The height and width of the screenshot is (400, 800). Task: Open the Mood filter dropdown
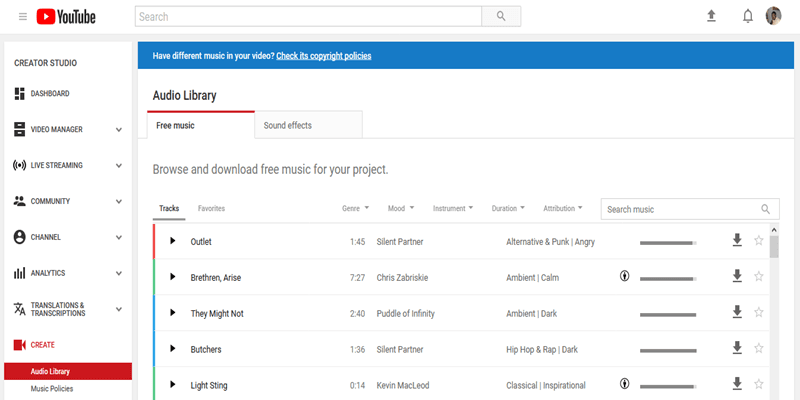[x=401, y=208]
